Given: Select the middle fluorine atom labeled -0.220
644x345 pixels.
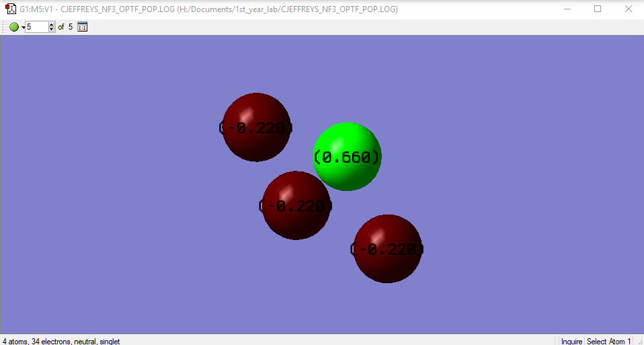Looking at the screenshot, I should tap(296, 205).
